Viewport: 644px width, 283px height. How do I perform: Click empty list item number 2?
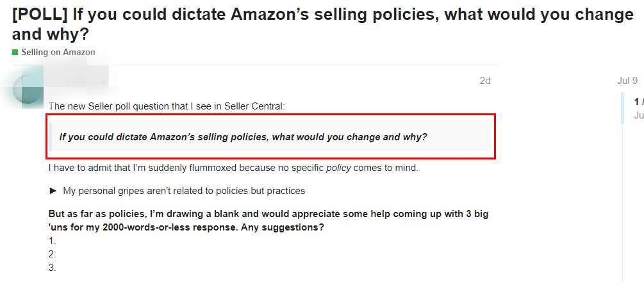(53, 254)
